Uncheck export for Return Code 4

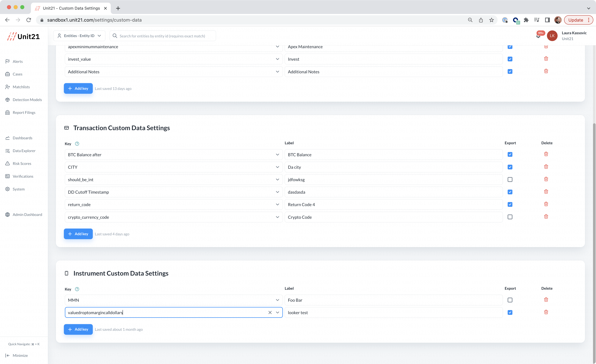510,204
